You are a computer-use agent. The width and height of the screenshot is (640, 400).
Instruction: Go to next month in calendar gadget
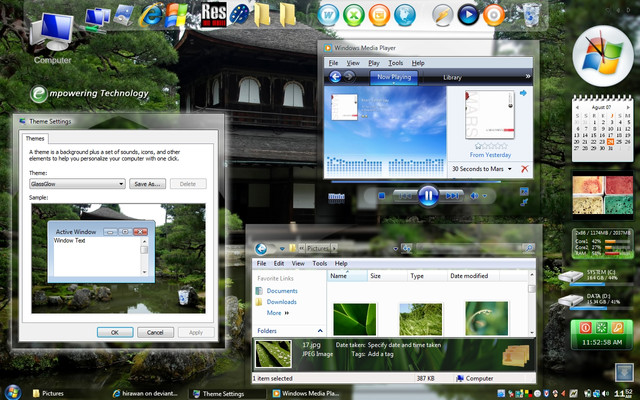(628, 107)
